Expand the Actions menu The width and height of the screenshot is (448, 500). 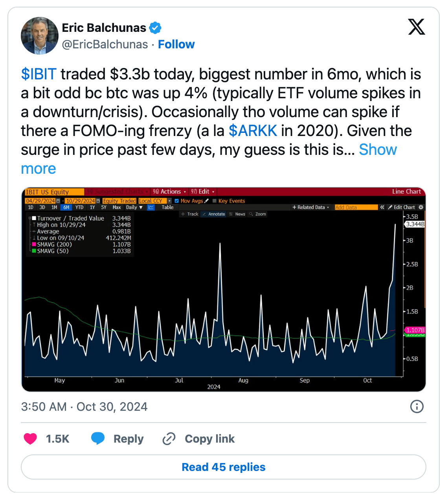(x=170, y=192)
